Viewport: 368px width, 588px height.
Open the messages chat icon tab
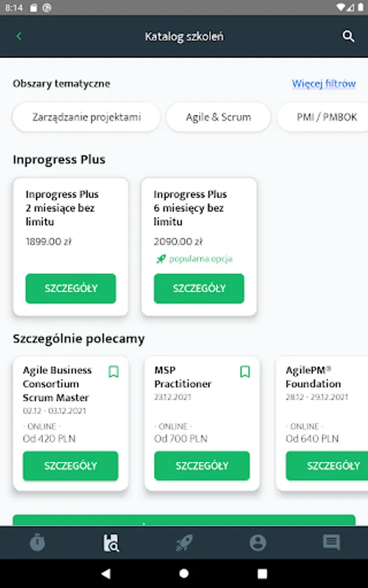click(331, 542)
